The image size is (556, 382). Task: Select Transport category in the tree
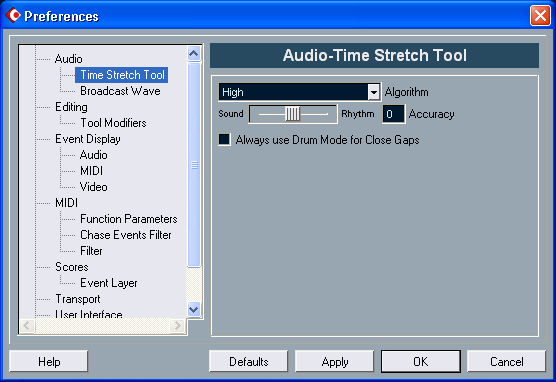[78, 299]
